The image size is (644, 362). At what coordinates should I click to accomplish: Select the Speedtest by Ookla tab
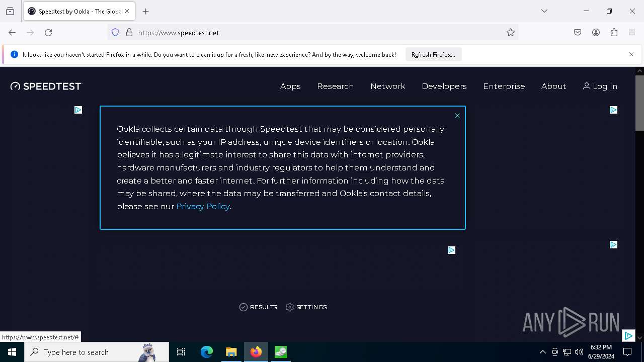click(79, 11)
